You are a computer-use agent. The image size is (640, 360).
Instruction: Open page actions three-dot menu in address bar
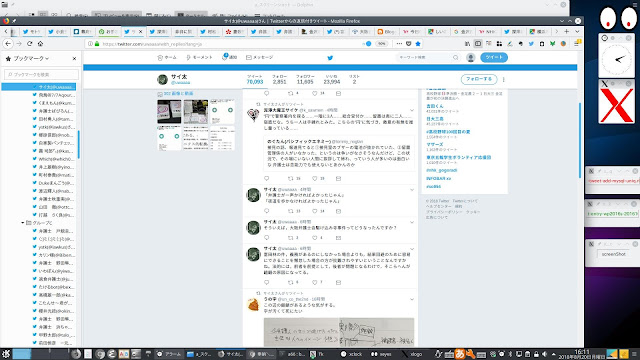399,44
